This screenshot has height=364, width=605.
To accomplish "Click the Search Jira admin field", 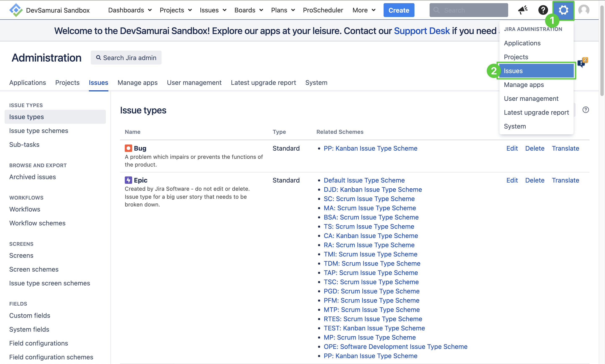I will 126,58.
